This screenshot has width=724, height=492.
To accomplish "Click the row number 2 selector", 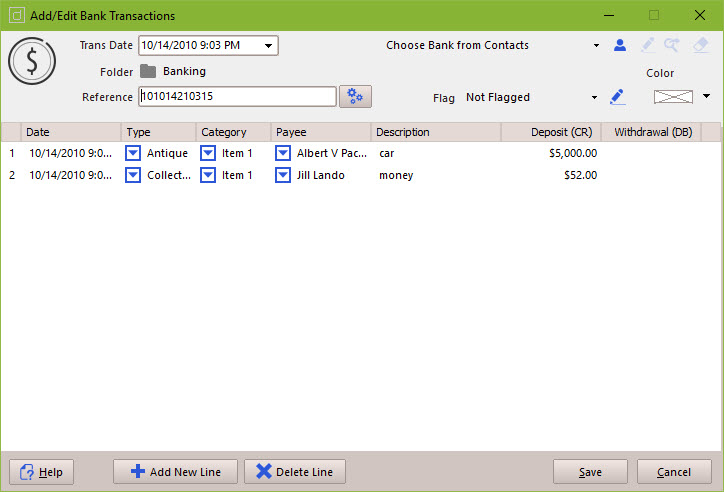I will pyautogui.click(x=12, y=175).
